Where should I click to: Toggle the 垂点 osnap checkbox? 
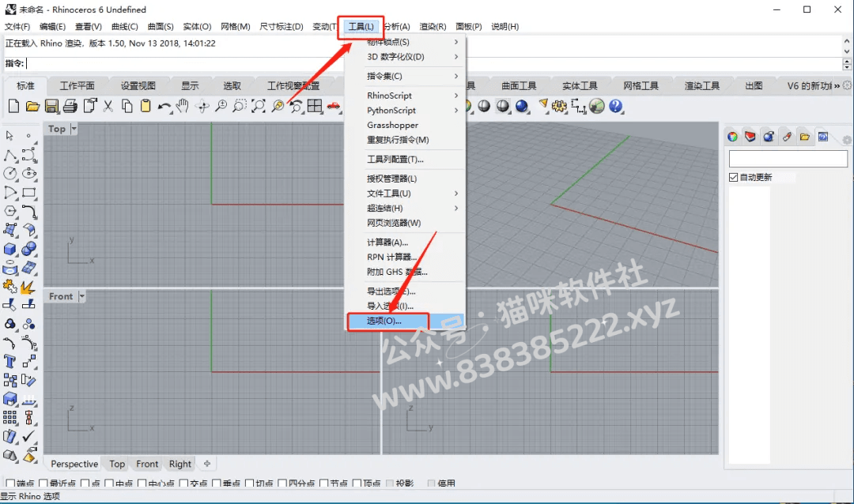[x=216, y=483]
